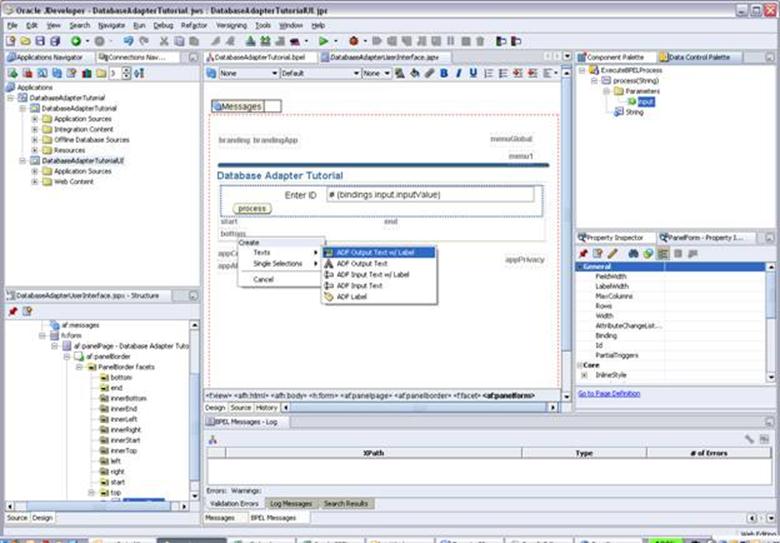Click the red pin icon in Property Inspector
Viewport: 780px width, 543px height.
pyautogui.click(x=584, y=254)
